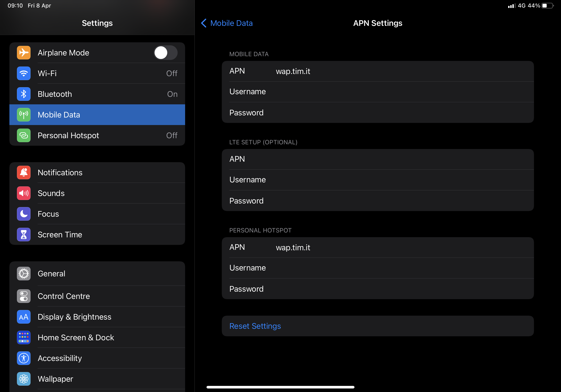Toggle Wi-Fi off setting
Screen dimensions: 561x392
97,73
